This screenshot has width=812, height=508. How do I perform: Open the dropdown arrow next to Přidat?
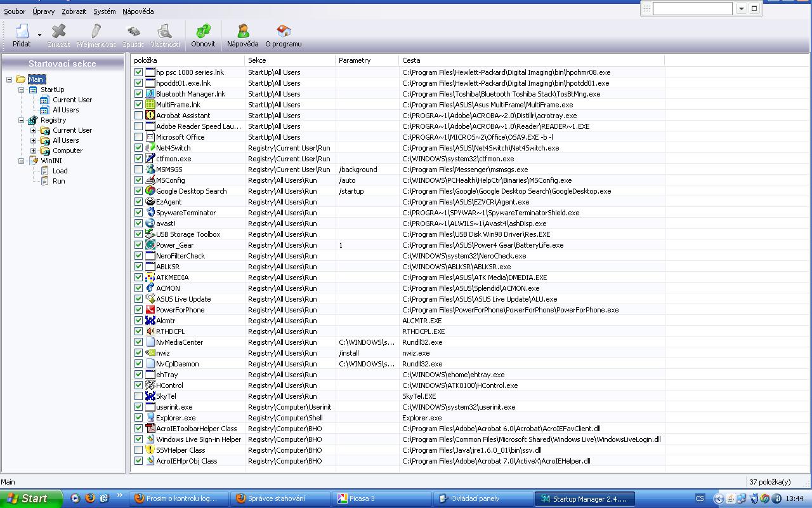click(x=39, y=36)
